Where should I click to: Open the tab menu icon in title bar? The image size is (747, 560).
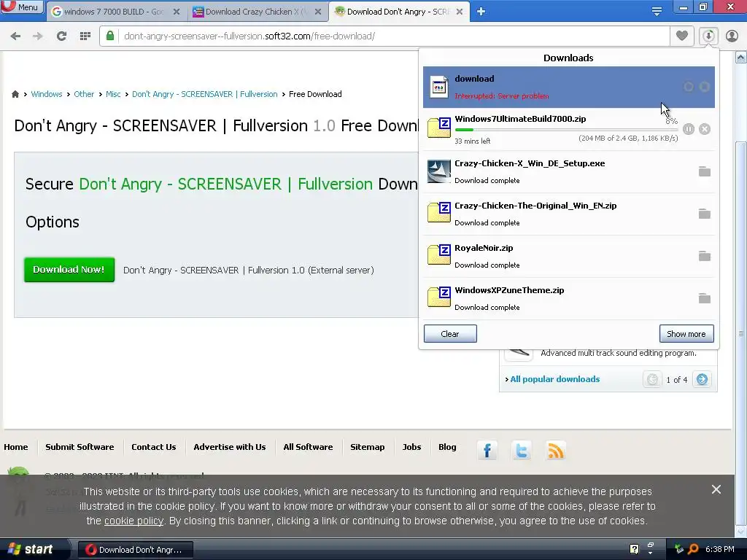coord(657,12)
